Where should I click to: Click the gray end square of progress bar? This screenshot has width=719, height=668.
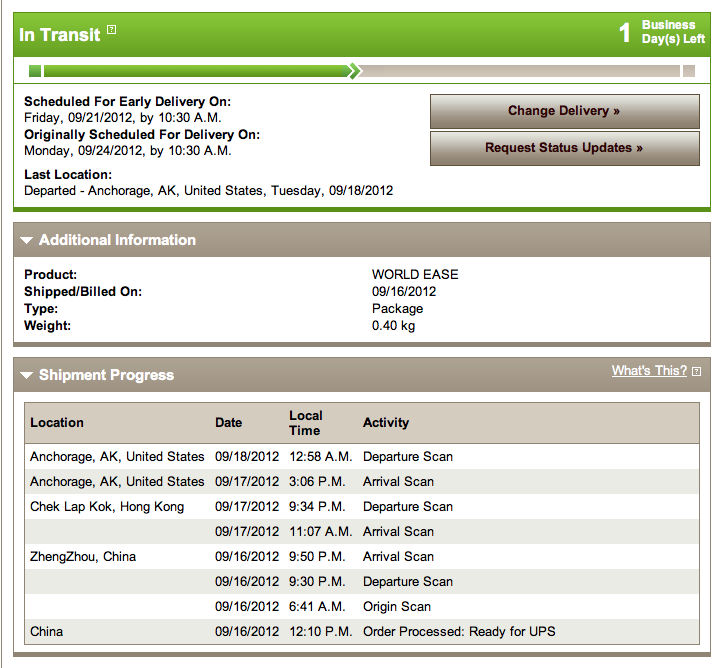[689, 71]
